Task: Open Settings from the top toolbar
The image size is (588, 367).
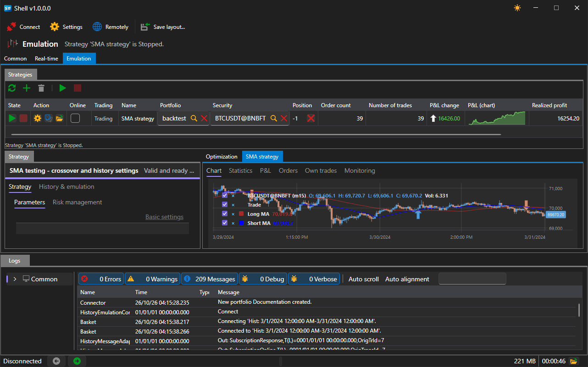Action: tap(66, 27)
